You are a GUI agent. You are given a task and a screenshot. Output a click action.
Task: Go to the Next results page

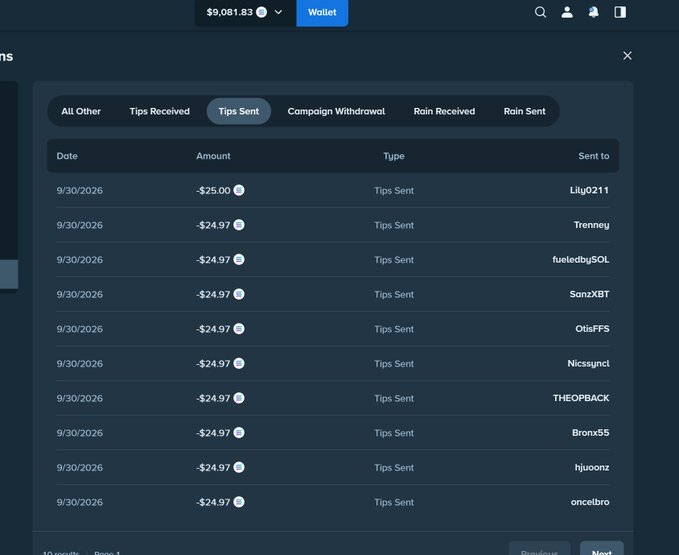click(x=601, y=549)
